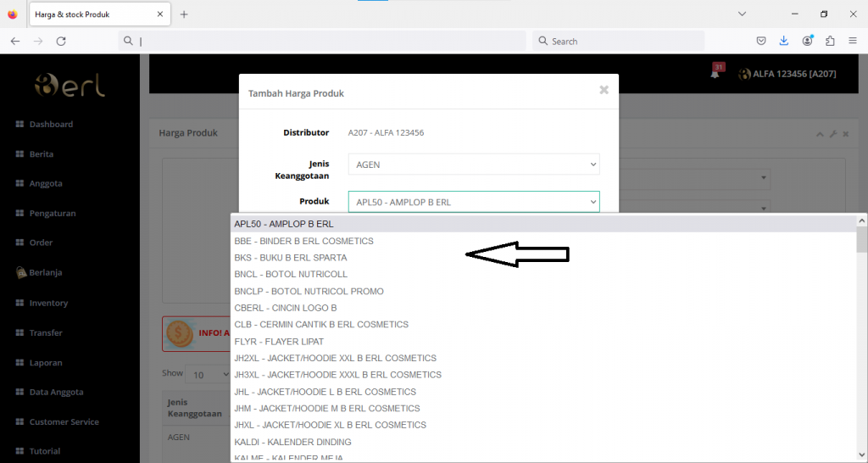This screenshot has width=868, height=463.
Task: Collapse the Produk dropdown list
Action: coord(474,202)
